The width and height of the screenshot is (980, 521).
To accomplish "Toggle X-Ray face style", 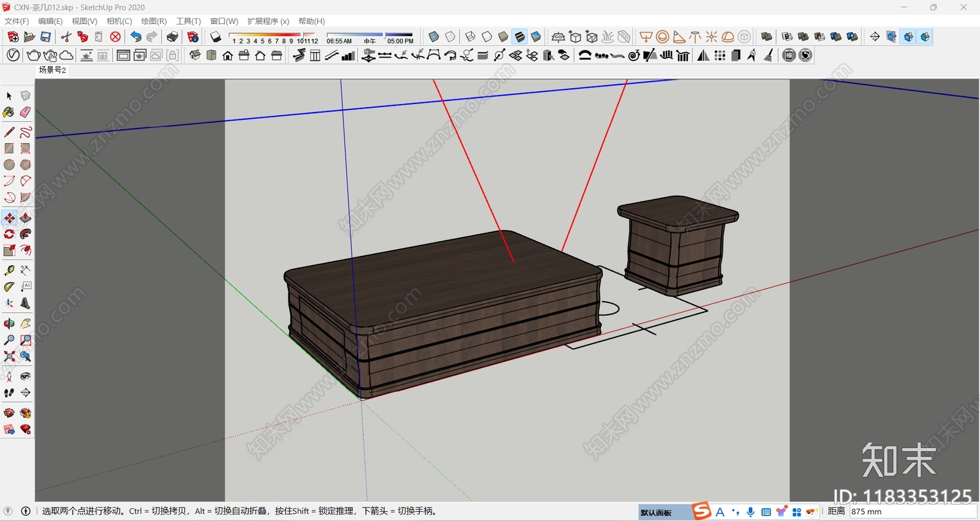I will (434, 37).
